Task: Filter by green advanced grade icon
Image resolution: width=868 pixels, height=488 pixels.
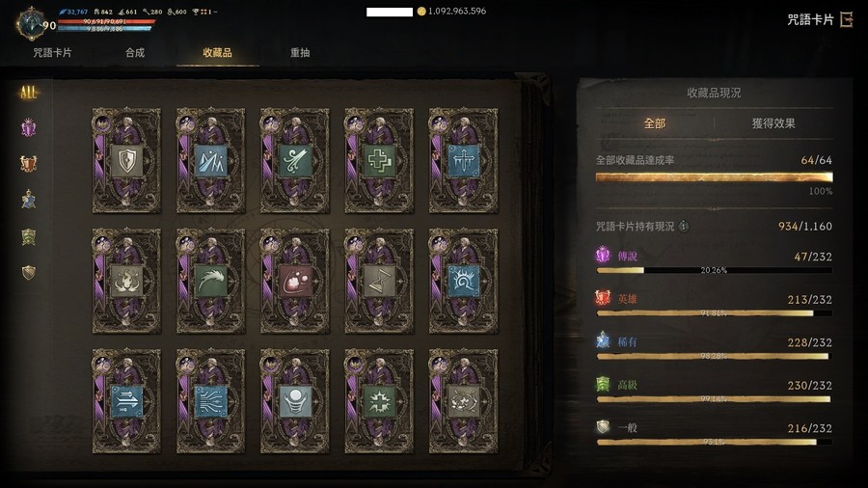Action: tap(28, 237)
